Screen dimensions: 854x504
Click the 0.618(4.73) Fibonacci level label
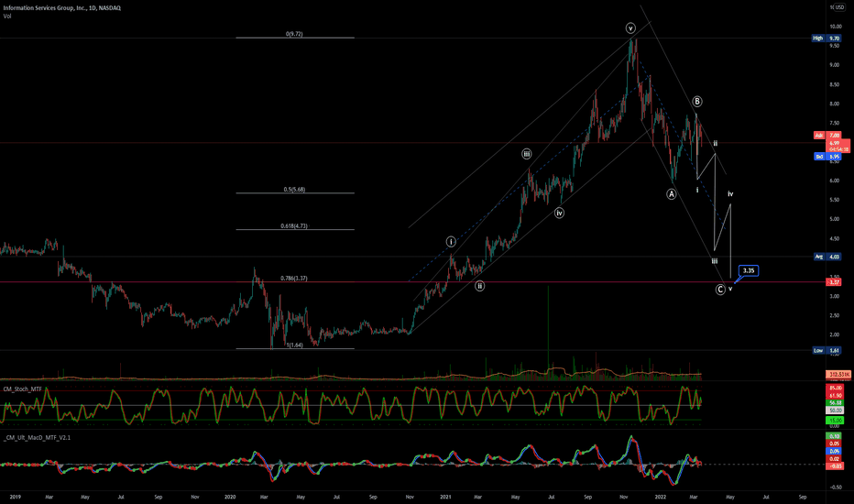[x=294, y=225]
